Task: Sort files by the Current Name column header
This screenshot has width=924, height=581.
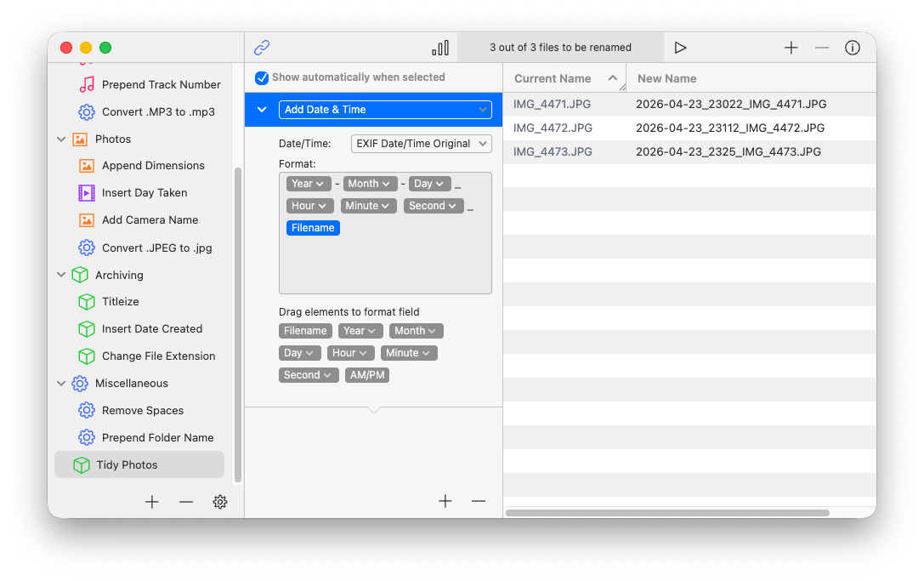Action: coord(553,77)
